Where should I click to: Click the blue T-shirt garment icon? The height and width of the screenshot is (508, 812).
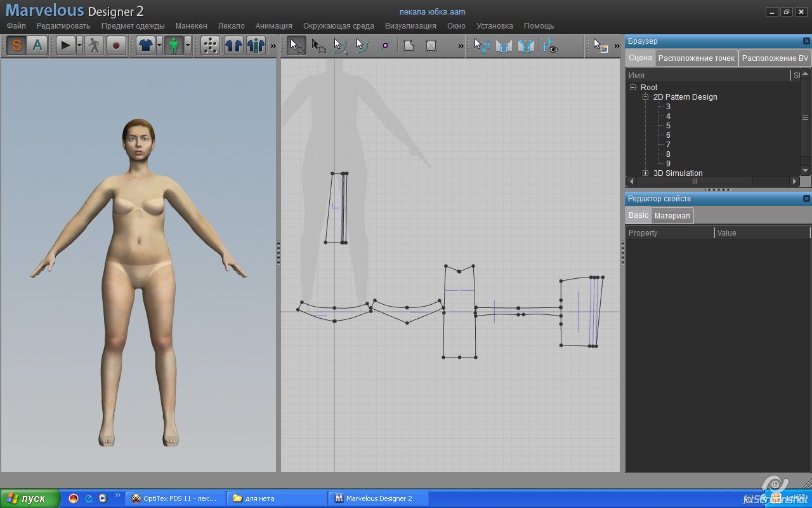click(x=145, y=45)
